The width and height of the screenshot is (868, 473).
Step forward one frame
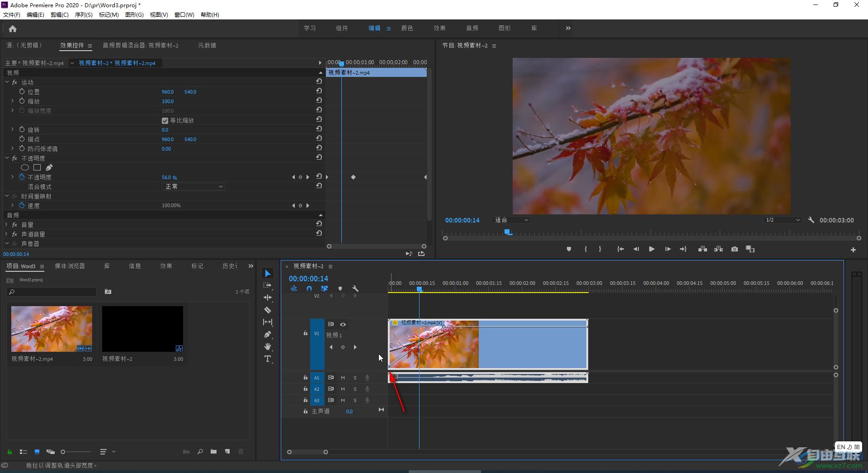(x=667, y=249)
